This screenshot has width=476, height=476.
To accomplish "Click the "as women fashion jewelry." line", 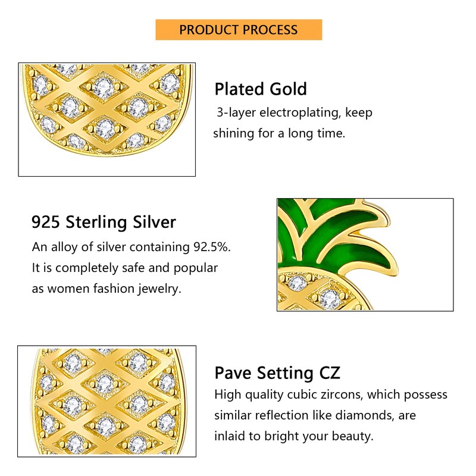I will click(107, 289).
